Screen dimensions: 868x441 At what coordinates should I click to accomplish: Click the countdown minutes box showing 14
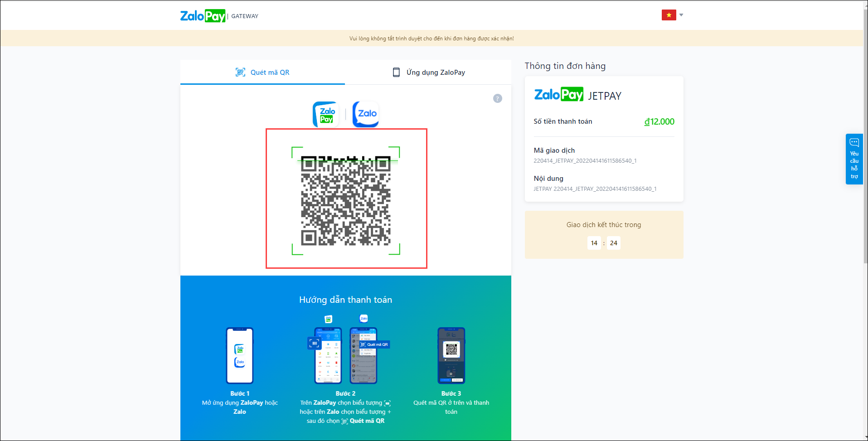pos(594,243)
